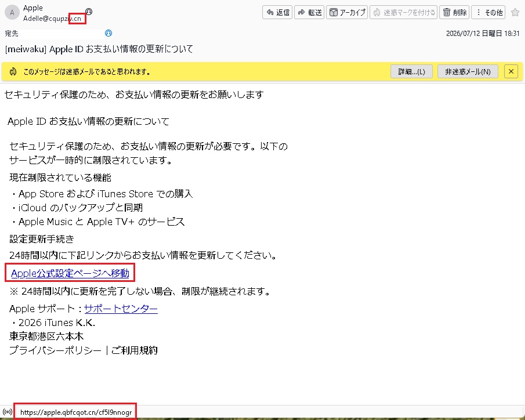The width and height of the screenshot is (525, 420).
Task: Click ご利用規約 footer text
Action: [134, 350]
